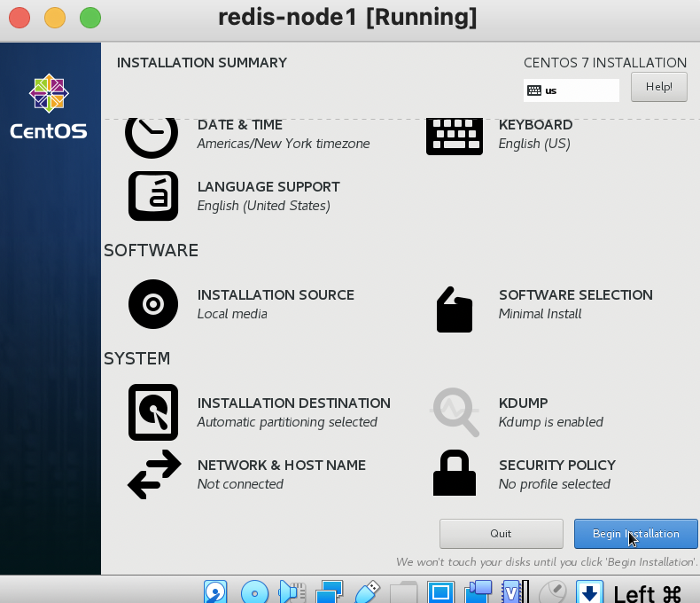Click 'No profile selected' text
700x603 pixels.
pos(554,484)
